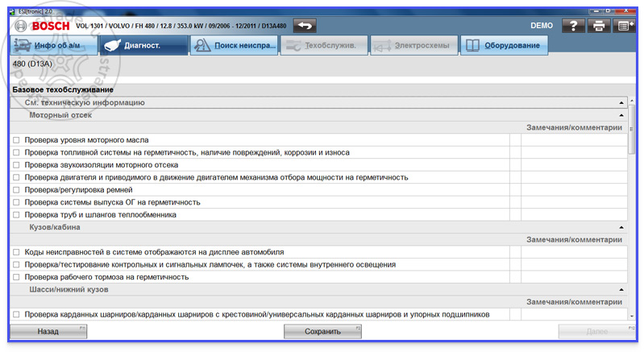
Task: Check Проверка труб и шлангов теплообменника
Action: 16,214
